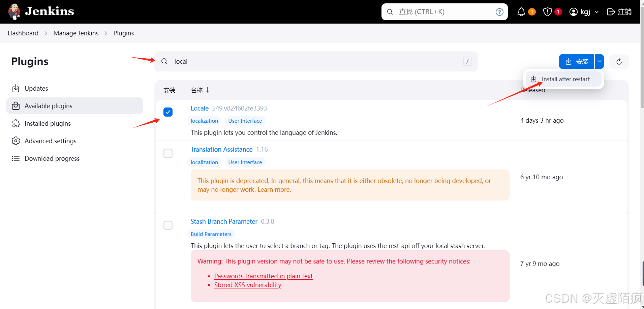The image size is (644, 309).
Task: Click localization tag under Locale
Action: pyautogui.click(x=204, y=121)
